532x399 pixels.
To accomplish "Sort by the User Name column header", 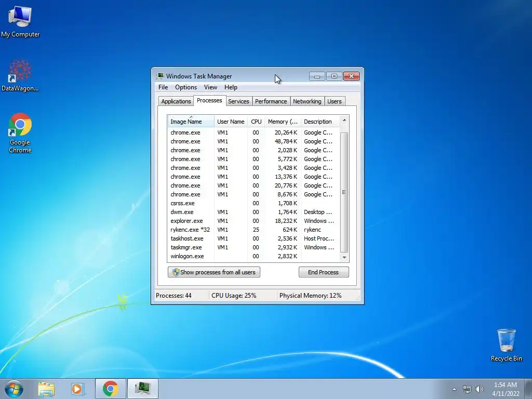I will click(x=231, y=122).
